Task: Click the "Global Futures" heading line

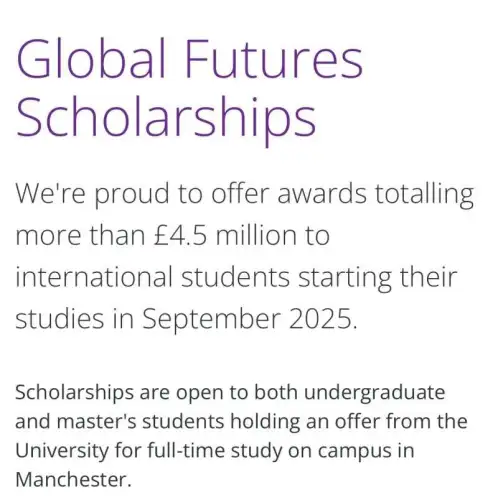Action: click(x=189, y=59)
